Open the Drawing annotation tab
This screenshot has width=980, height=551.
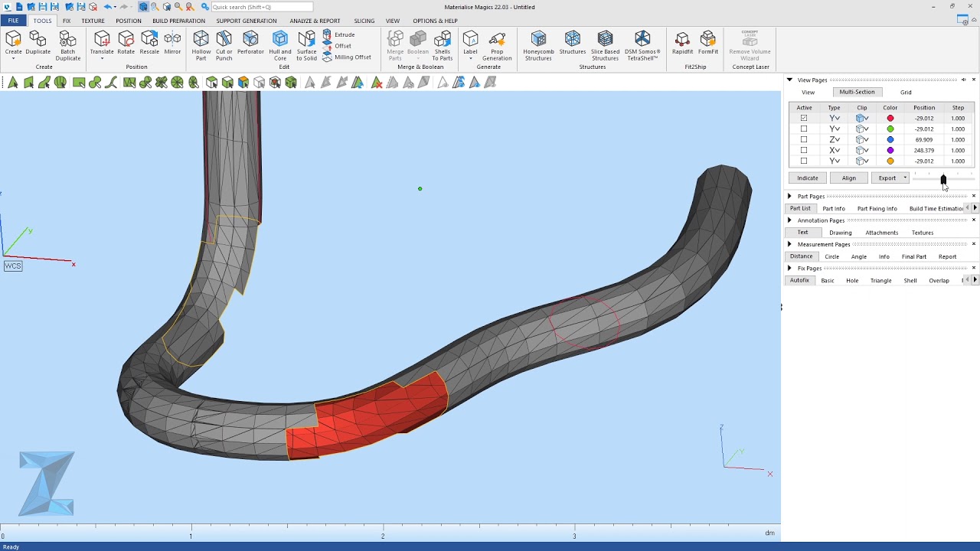click(x=840, y=233)
